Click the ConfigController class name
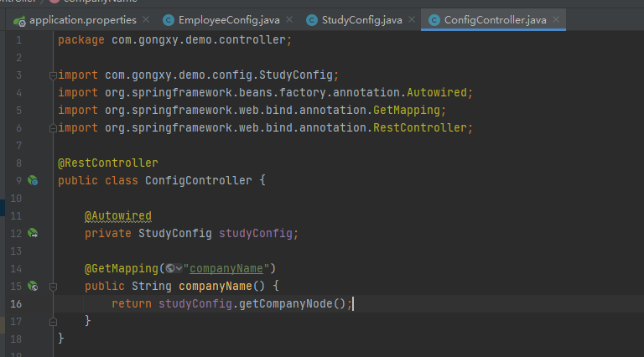 click(x=199, y=180)
